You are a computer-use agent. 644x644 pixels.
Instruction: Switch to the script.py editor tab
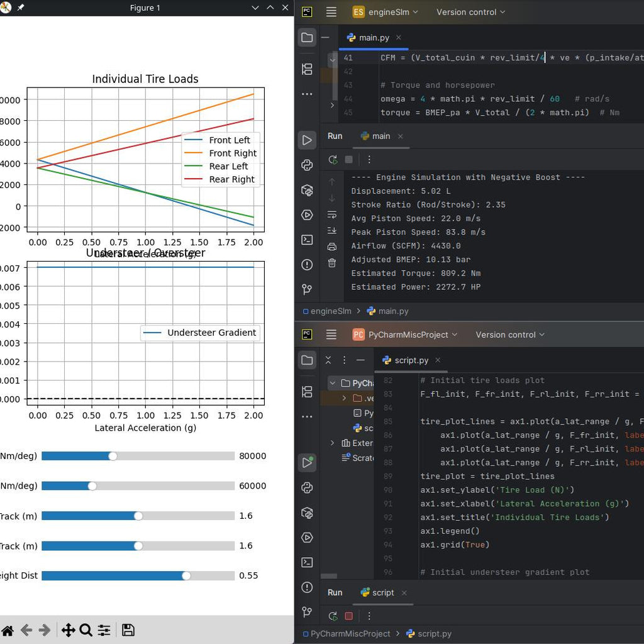pos(411,360)
